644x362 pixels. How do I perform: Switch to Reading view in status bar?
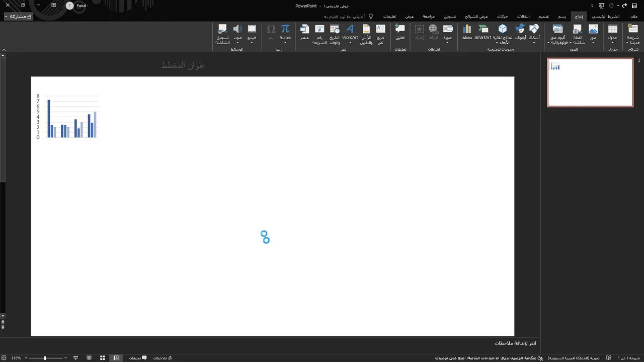89,358
